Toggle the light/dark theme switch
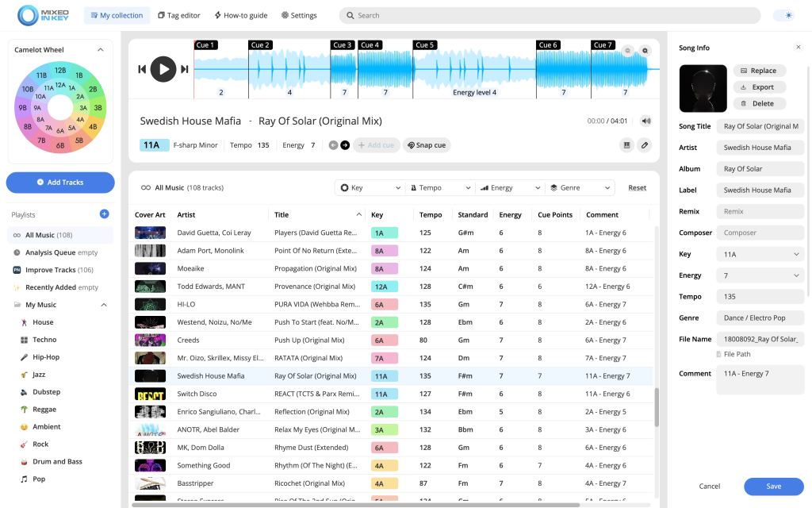 click(787, 15)
